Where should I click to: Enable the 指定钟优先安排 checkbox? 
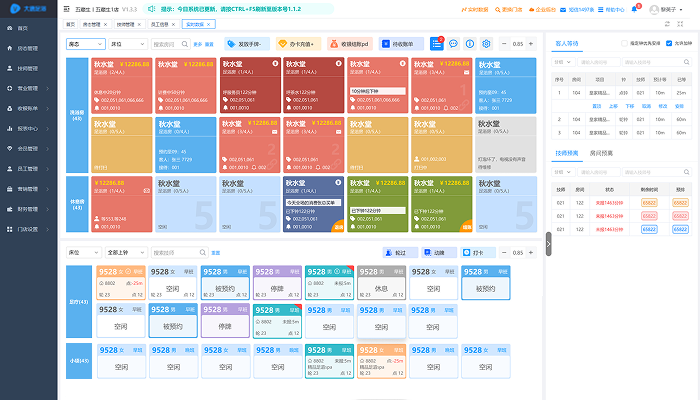point(623,44)
